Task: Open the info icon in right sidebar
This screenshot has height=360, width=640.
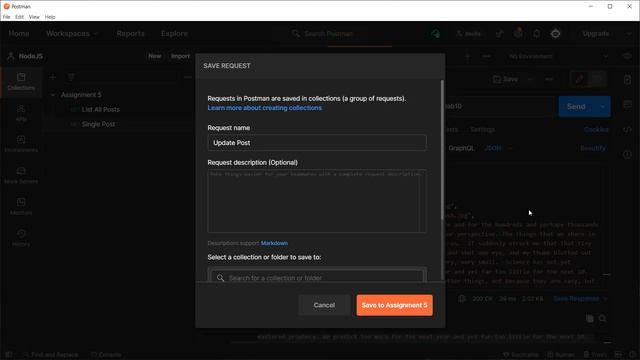Action: pos(627,154)
